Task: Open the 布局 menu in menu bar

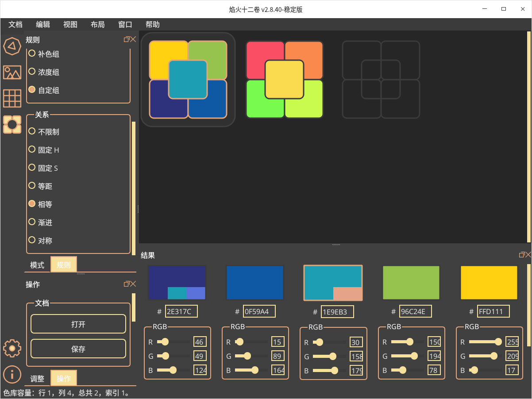Action: point(98,25)
